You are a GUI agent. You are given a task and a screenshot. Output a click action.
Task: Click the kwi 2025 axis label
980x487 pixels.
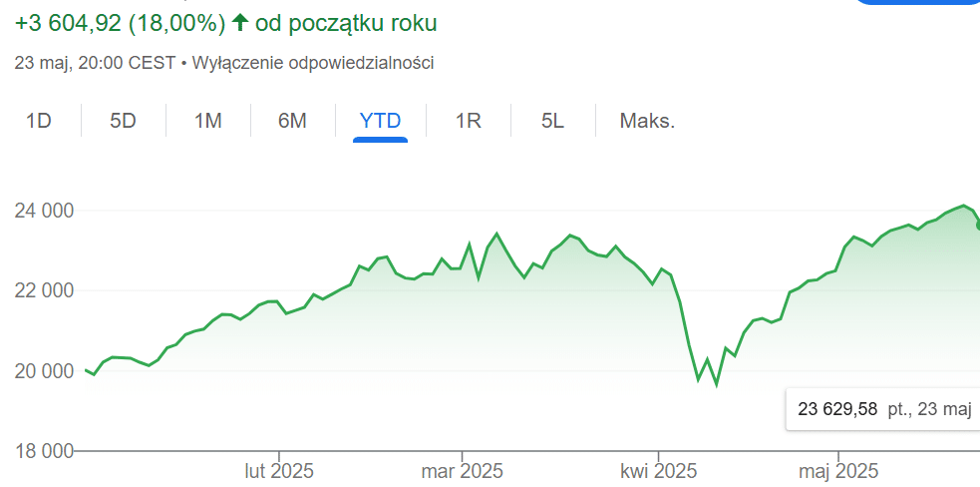point(658,469)
